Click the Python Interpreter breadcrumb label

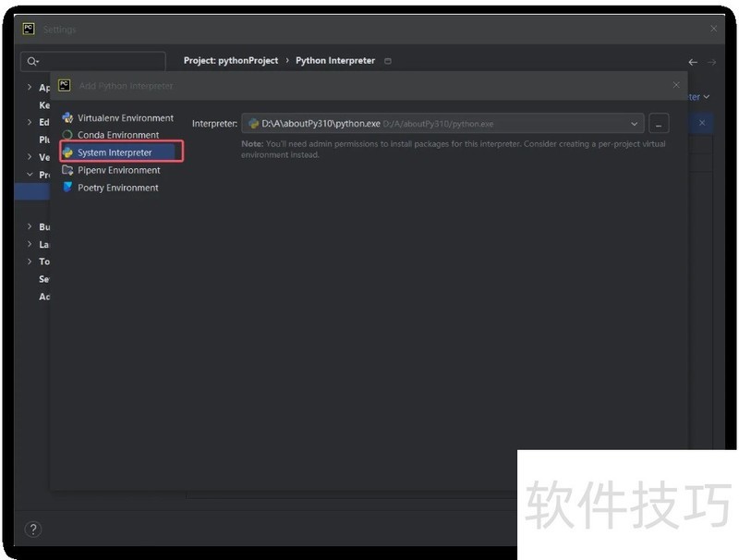click(x=335, y=61)
